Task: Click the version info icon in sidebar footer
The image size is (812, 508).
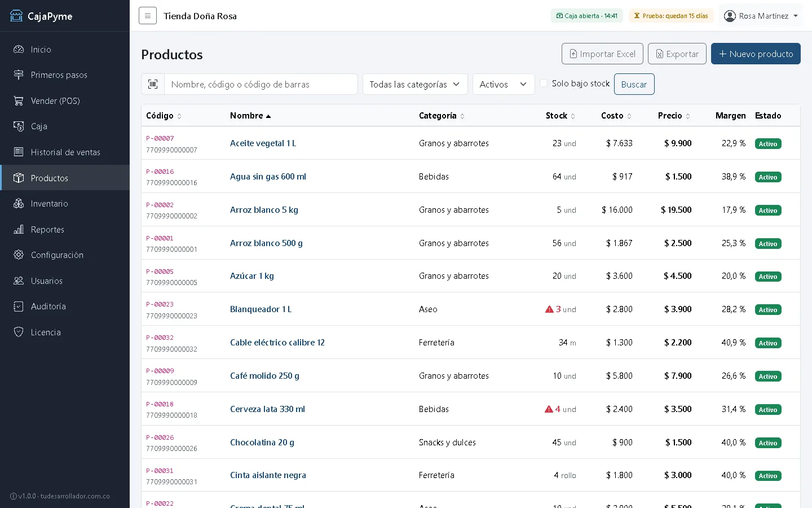Action: click(x=14, y=496)
